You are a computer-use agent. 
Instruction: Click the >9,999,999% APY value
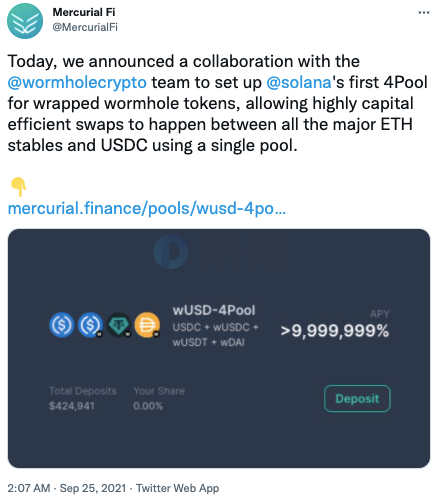point(335,331)
